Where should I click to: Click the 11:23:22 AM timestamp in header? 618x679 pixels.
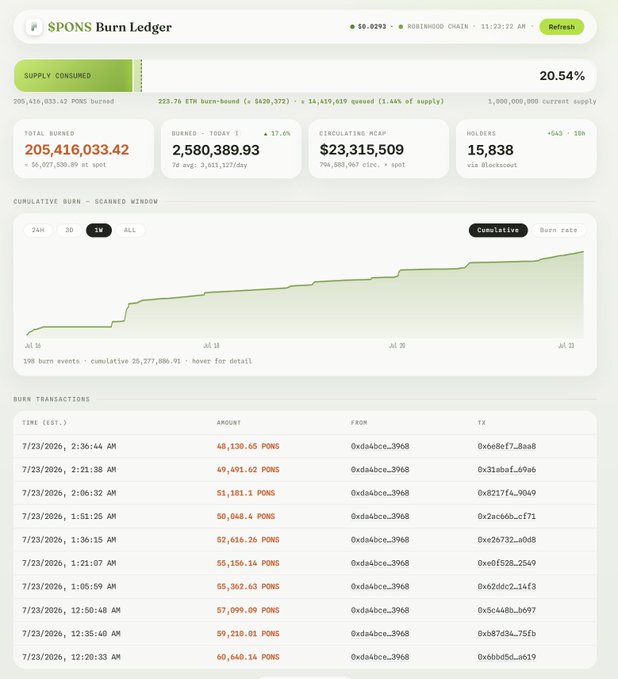coord(503,27)
